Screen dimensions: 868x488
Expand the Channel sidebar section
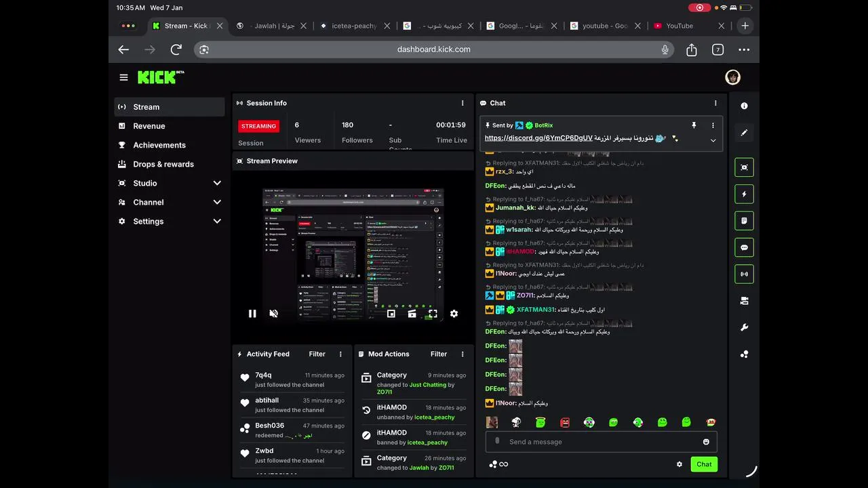click(170, 202)
